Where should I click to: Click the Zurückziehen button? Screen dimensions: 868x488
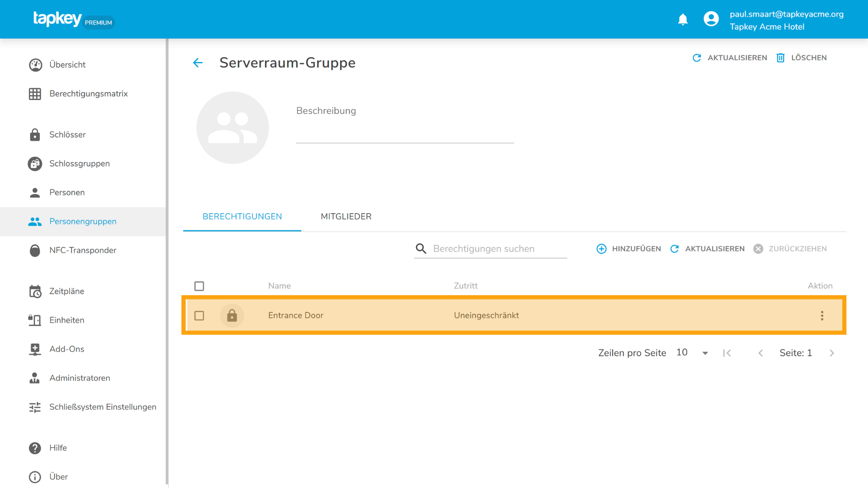tap(790, 249)
